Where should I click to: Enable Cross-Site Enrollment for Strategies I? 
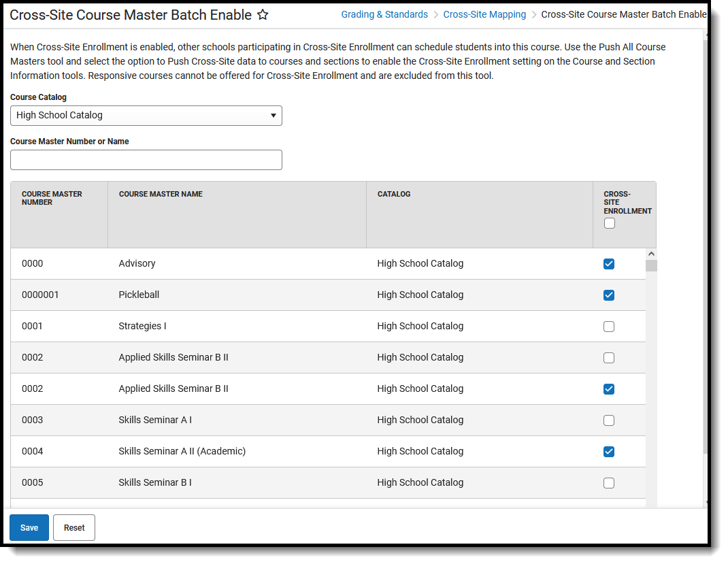(x=609, y=327)
